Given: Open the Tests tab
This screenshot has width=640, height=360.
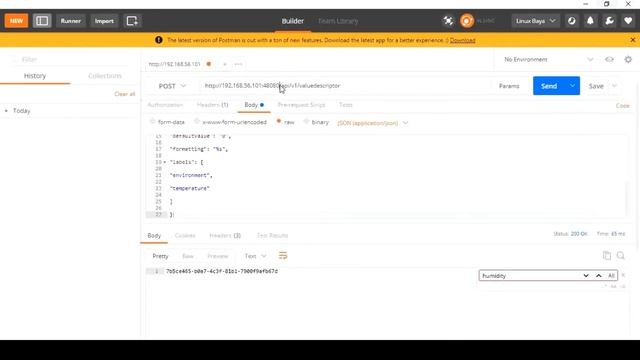Looking at the screenshot, I should pyautogui.click(x=345, y=105).
